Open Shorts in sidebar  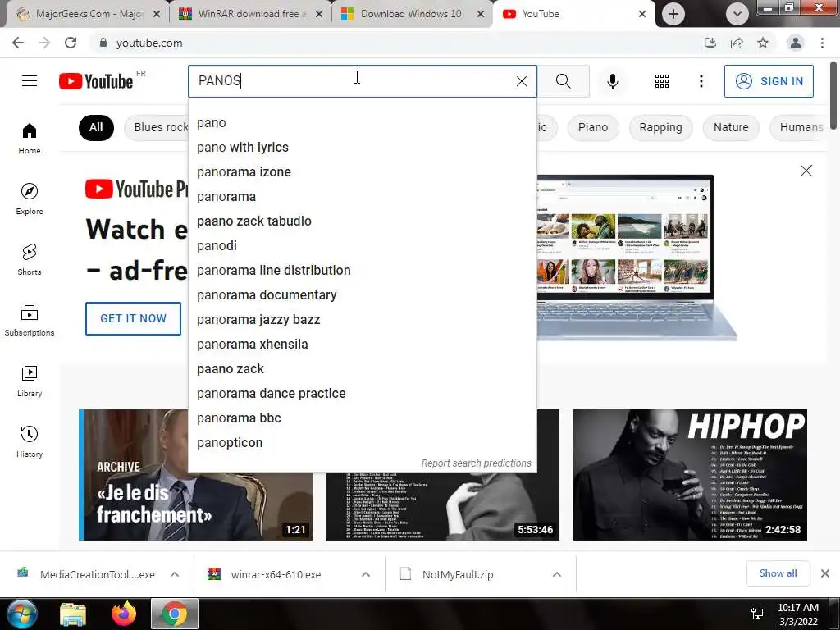30,259
